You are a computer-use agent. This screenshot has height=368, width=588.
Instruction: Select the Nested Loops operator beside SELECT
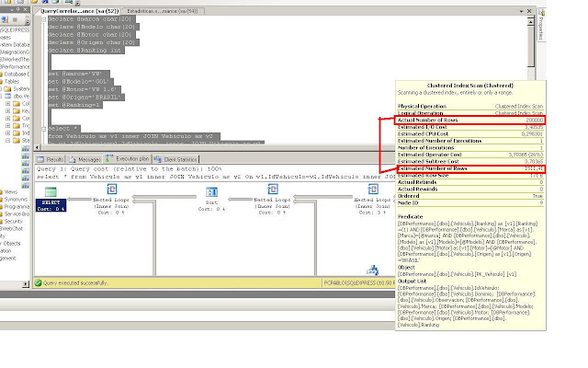click(x=111, y=199)
